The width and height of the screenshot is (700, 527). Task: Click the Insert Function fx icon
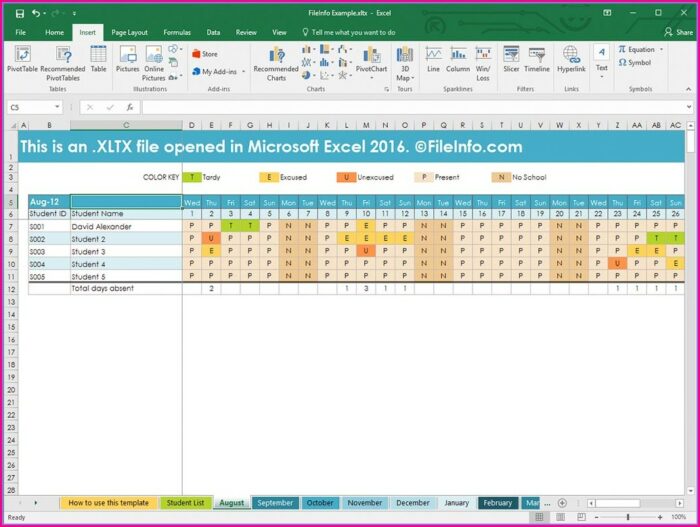click(130, 107)
